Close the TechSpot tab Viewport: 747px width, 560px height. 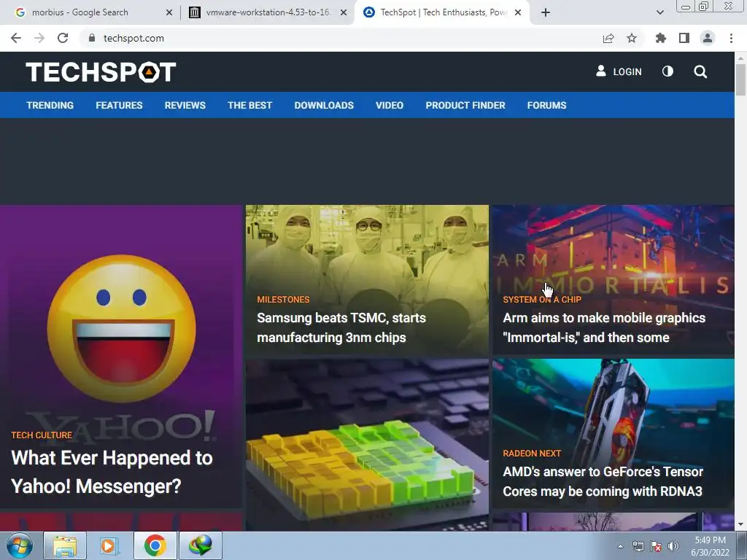[x=519, y=12]
